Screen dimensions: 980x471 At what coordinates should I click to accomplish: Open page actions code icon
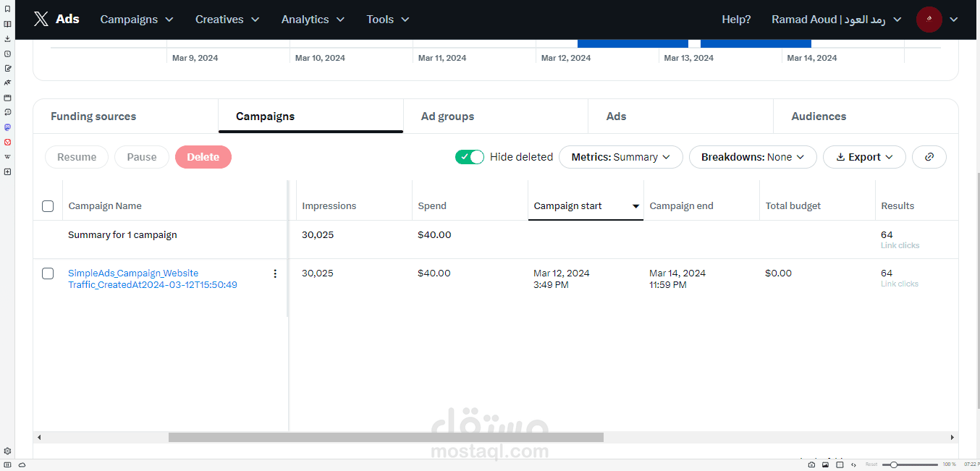point(853,464)
